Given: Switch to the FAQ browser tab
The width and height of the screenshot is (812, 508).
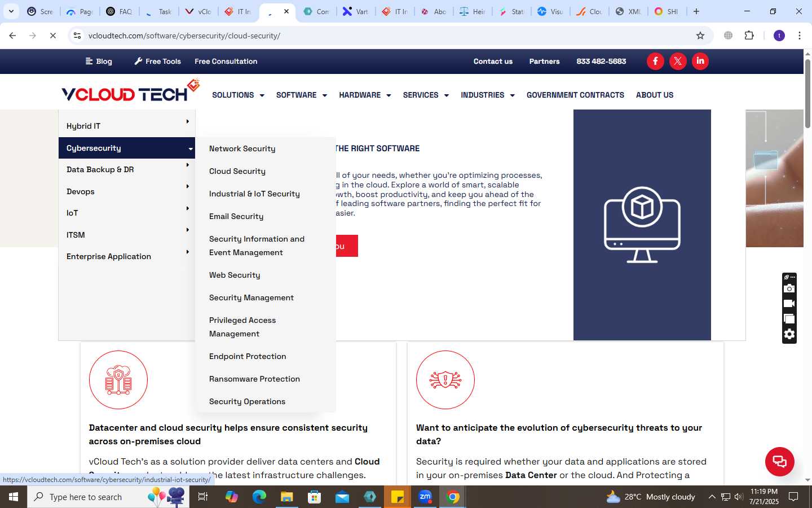Looking at the screenshot, I should pyautogui.click(x=119, y=11).
